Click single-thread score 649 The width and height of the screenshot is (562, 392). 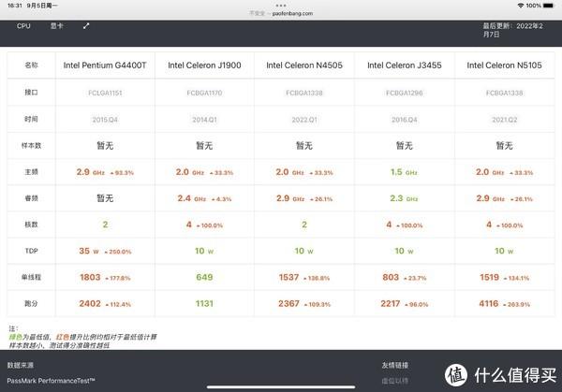click(x=204, y=278)
